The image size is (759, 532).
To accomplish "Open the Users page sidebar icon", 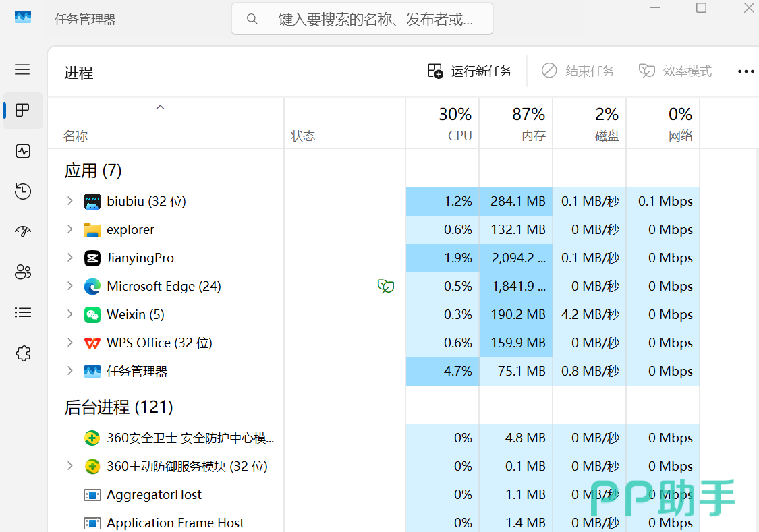I will coord(23,272).
